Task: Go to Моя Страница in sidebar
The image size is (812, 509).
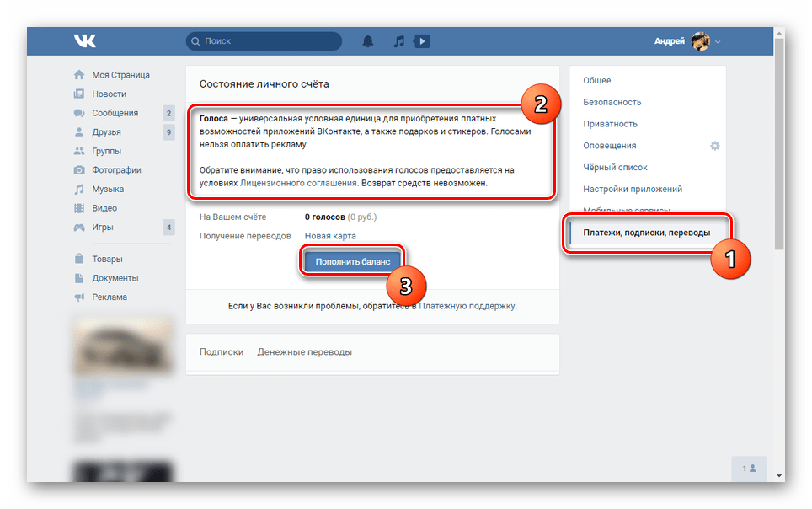Action: [120, 75]
